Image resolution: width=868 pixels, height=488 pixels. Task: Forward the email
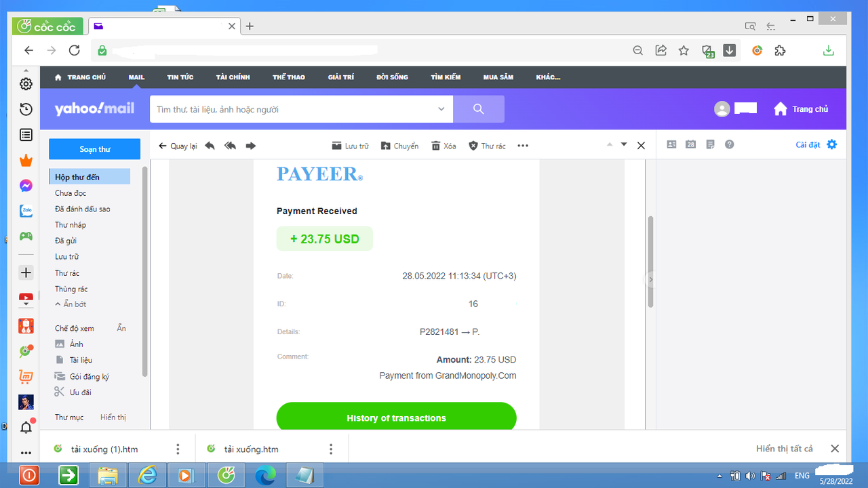[250, 146]
